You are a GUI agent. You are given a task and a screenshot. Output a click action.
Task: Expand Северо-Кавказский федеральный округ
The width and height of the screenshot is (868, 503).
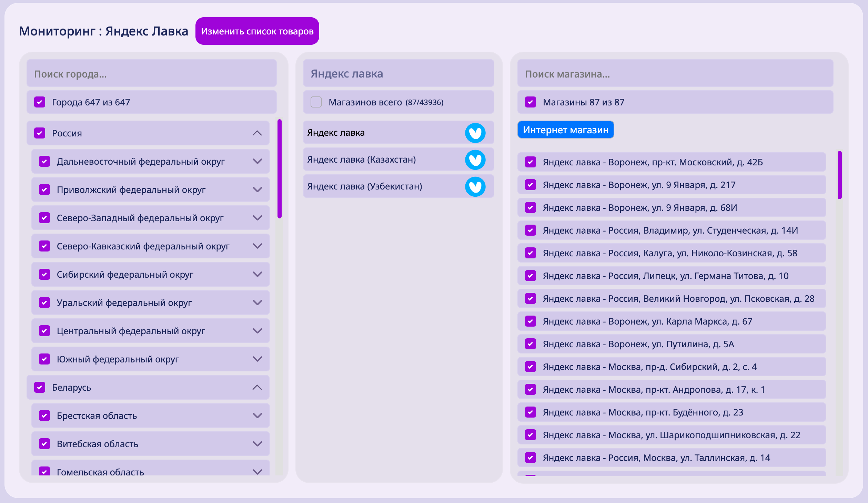[257, 246]
